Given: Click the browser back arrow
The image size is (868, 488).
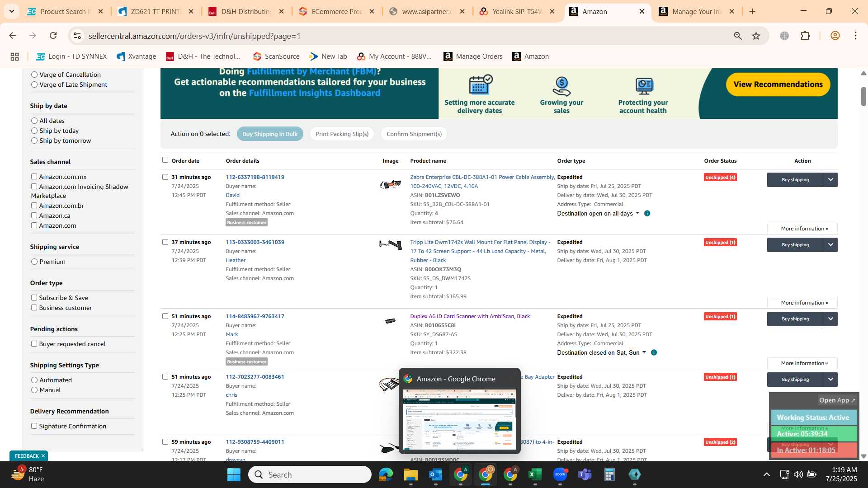Looking at the screenshot, I should 13,36.
